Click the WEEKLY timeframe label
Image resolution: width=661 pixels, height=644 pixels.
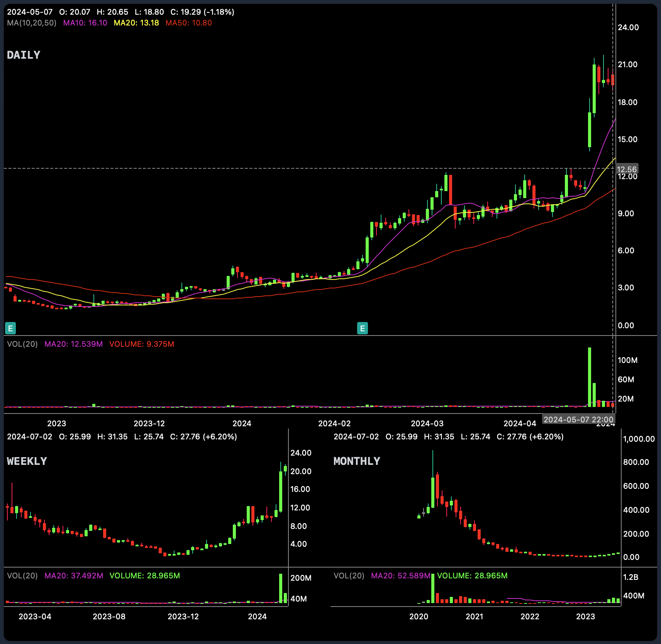coord(27,461)
